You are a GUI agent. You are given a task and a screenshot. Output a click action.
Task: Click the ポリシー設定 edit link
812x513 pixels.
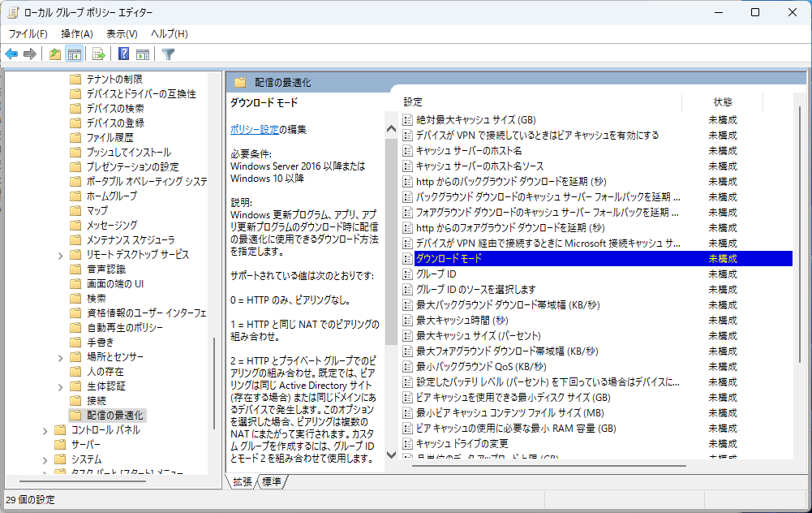click(254, 129)
